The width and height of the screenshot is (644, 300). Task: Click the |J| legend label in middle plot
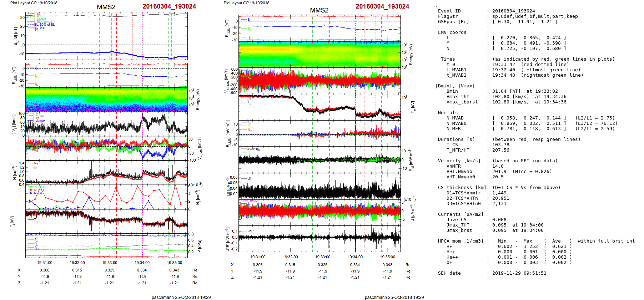[x=249, y=178]
